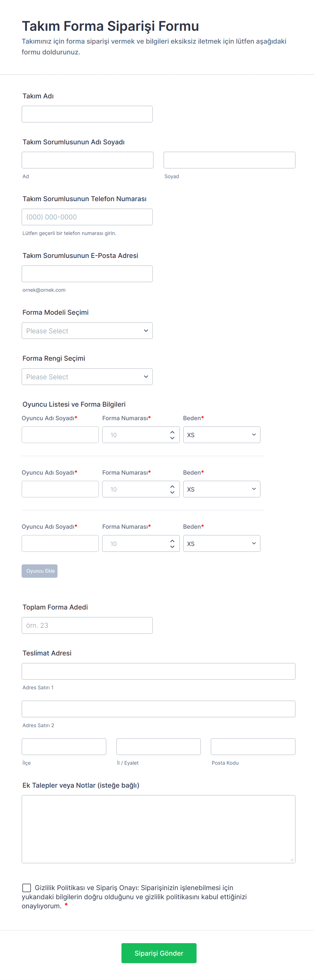Focus the Adres Satırı 1 field
314x980 pixels.
(158, 671)
